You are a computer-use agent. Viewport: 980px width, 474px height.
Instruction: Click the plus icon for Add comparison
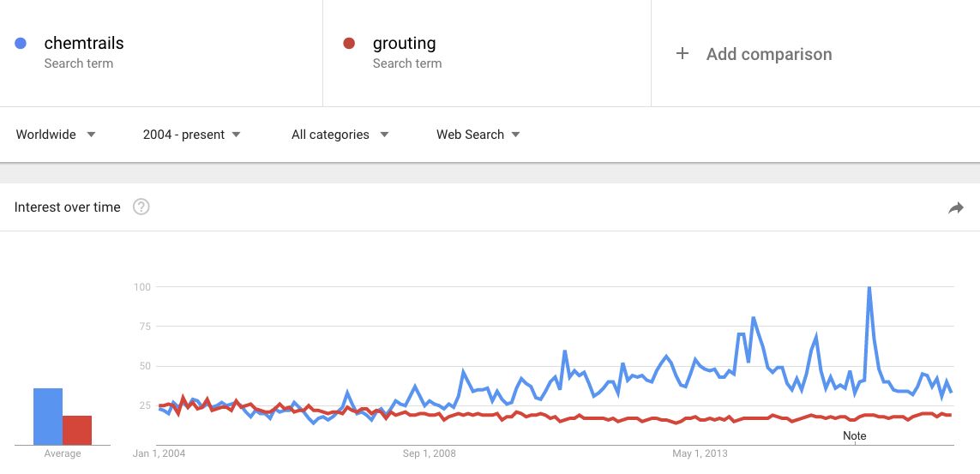point(682,54)
